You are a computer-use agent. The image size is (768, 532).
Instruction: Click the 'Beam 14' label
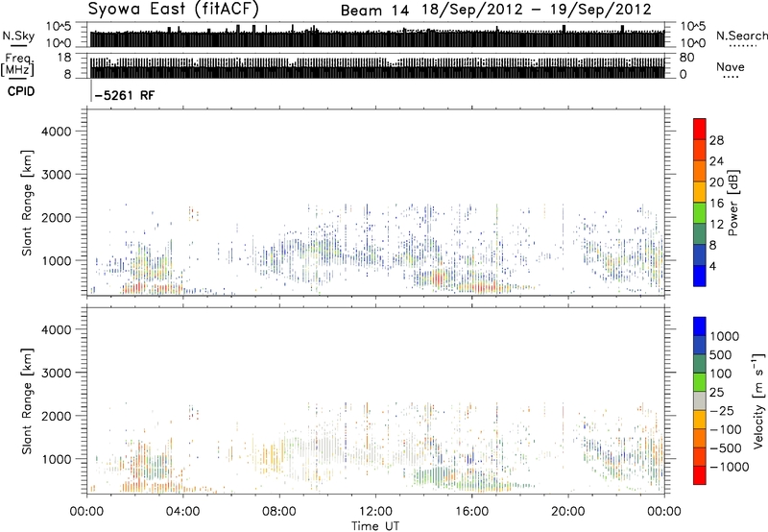pos(374,11)
